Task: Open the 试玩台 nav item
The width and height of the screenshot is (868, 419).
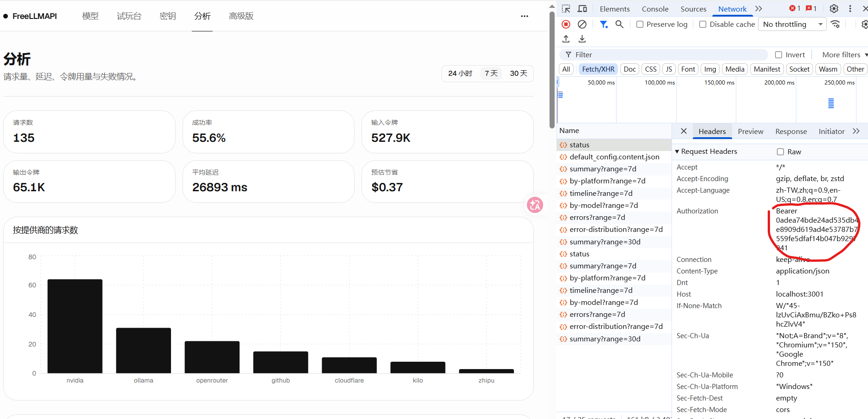Action: coord(129,16)
